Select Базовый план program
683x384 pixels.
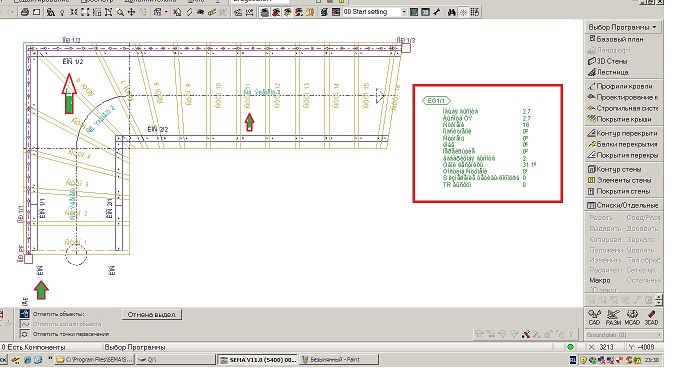click(616, 39)
